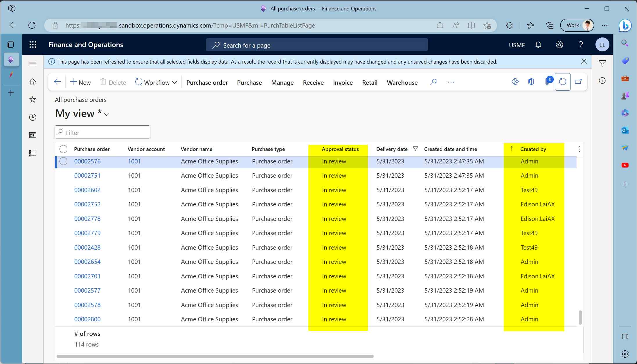The width and height of the screenshot is (637, 364).
Task: Click the Search for a page box
Action: coord(317,45)
